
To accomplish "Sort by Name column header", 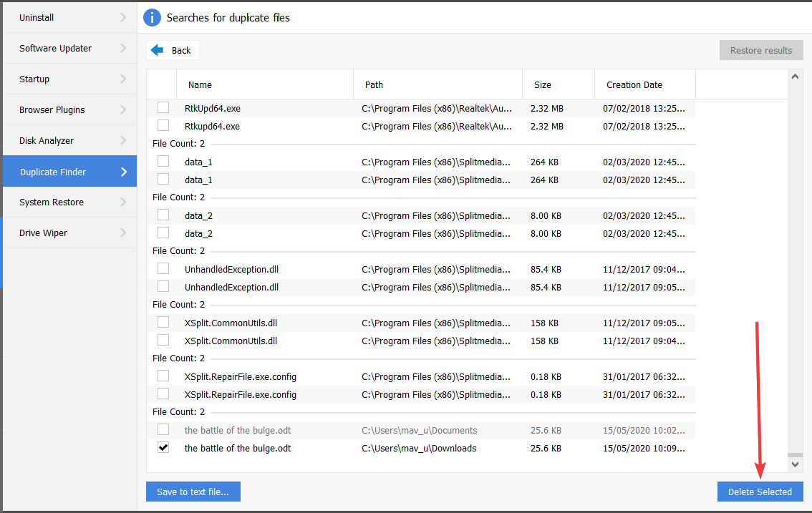I will click(x=265, y=84).
